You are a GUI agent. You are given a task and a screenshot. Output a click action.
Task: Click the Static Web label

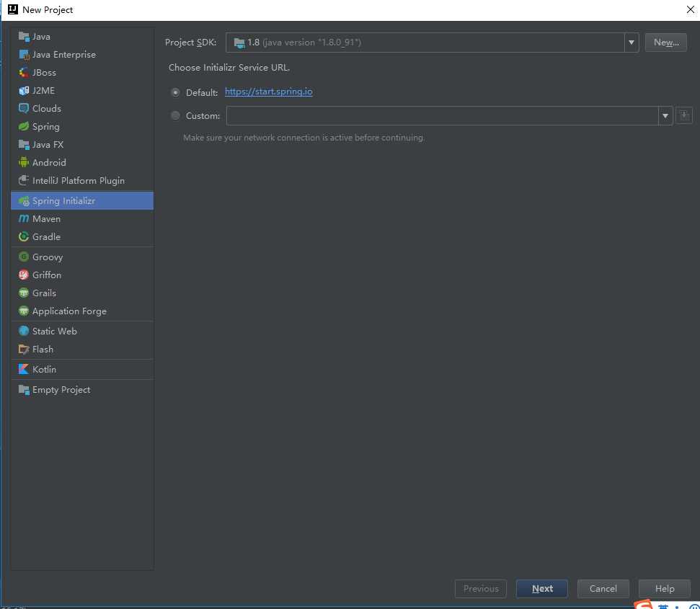(x=55, y=331)
